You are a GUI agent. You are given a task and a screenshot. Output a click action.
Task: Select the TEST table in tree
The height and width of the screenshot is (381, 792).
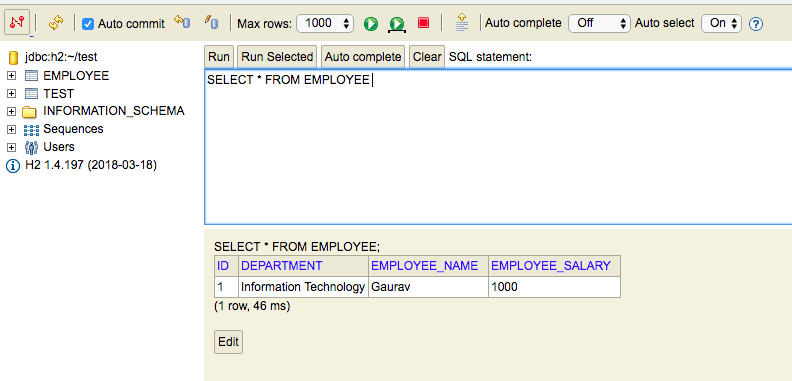58,93
